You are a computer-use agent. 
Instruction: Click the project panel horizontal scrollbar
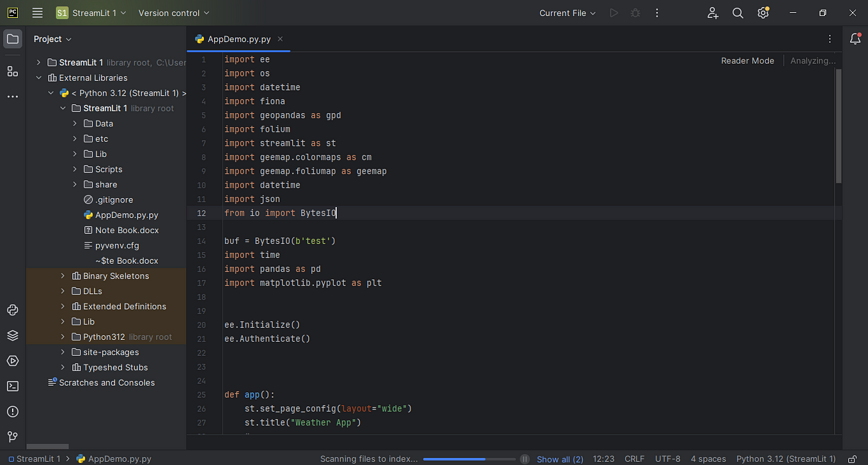pyautogui.click(x=47, y=446)
